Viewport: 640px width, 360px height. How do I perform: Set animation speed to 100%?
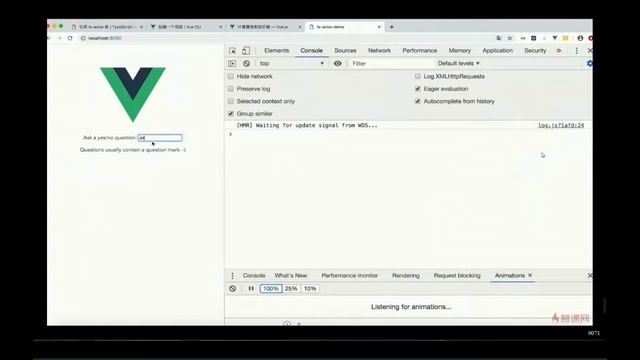[271, 289]
